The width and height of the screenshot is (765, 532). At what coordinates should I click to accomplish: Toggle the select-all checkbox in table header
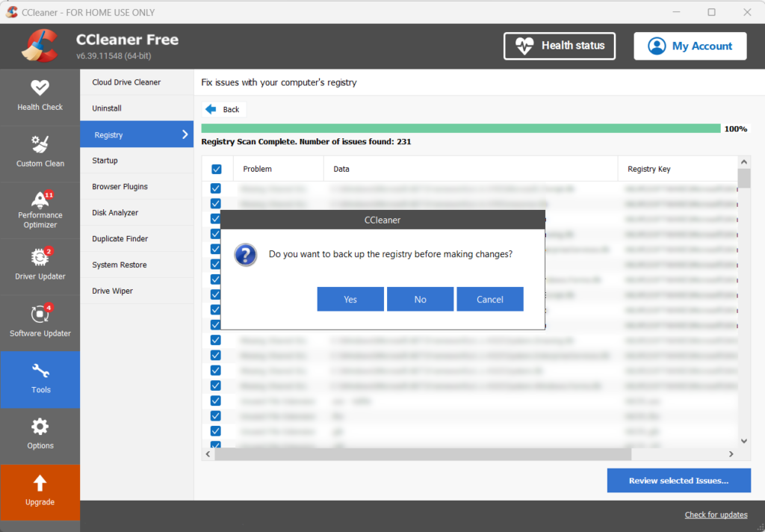point(216,170)
